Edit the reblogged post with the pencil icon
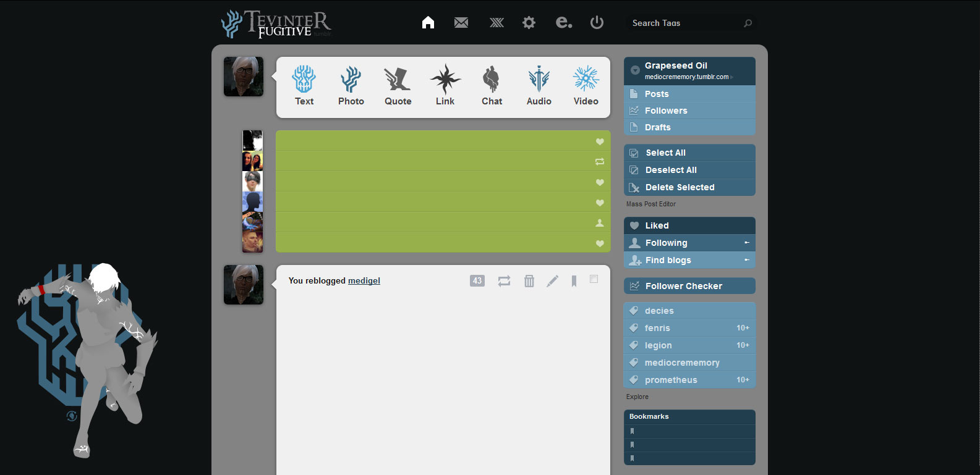This screenshot has width=980, height=475. [553, 281]
